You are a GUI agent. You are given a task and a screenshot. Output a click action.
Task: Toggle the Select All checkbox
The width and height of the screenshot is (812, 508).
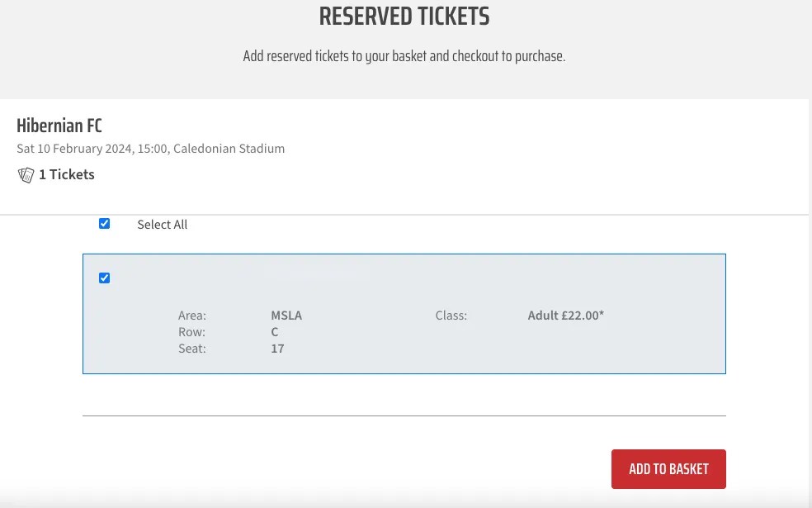pos(104,223)
